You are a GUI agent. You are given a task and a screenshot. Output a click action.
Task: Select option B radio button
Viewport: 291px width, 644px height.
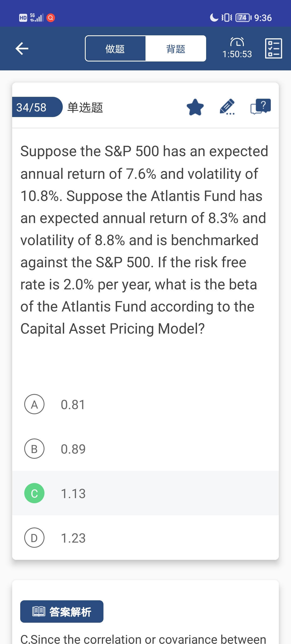point(34,449)
